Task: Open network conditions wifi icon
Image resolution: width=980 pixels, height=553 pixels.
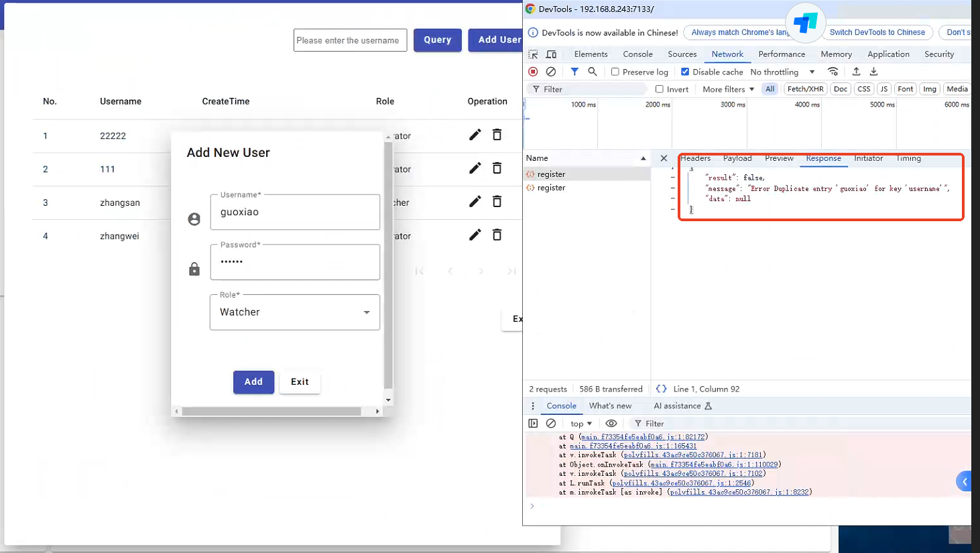Action: (x=833, y=72)
